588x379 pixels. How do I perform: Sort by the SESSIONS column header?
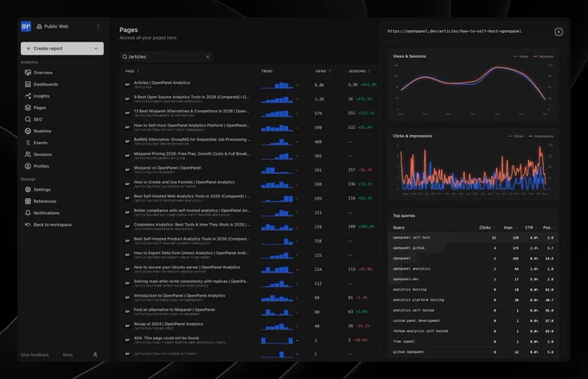(x=359, y=71)
